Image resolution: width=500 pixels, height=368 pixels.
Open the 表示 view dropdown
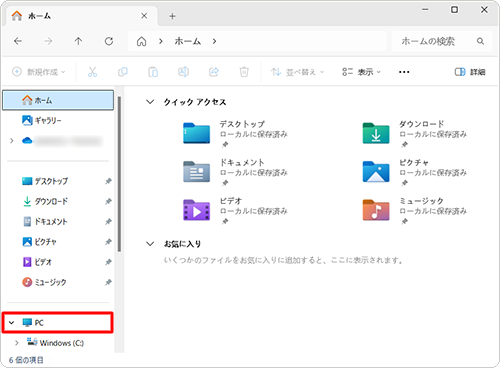(361, 72)
